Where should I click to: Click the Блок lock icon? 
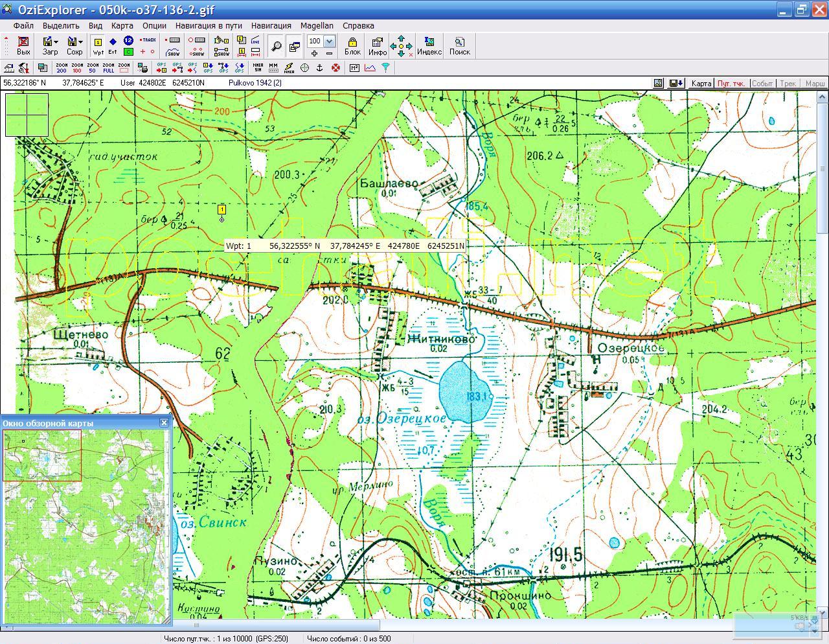(x=352, y=45)
